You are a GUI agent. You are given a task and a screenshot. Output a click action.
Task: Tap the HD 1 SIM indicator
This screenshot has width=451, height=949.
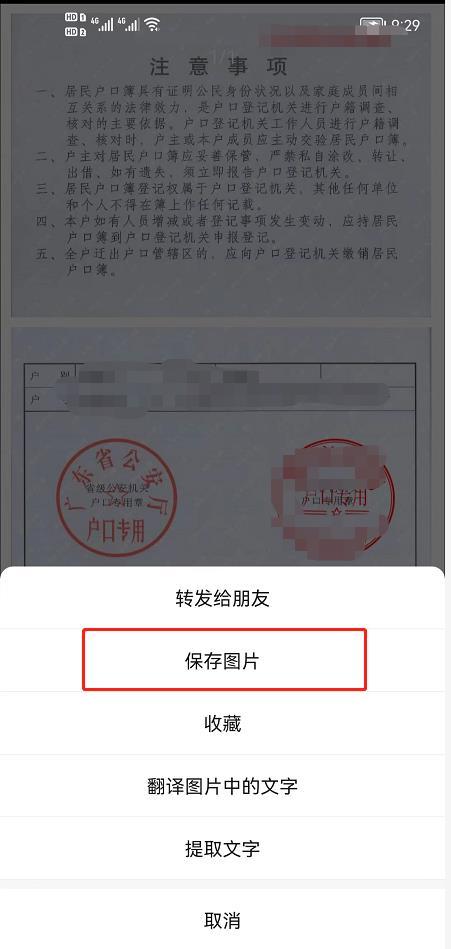(76, 18)
